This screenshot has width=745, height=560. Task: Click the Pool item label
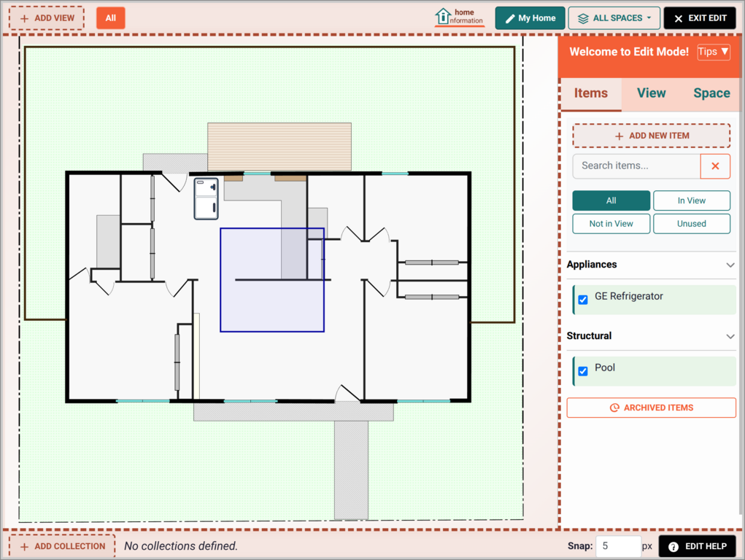click(x=604, y=367)
